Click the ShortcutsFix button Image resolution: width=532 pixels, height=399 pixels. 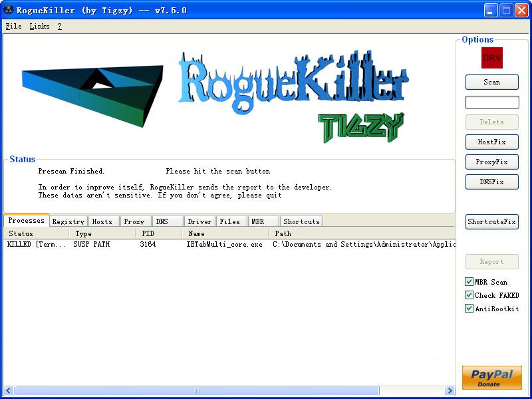point(491,221)
